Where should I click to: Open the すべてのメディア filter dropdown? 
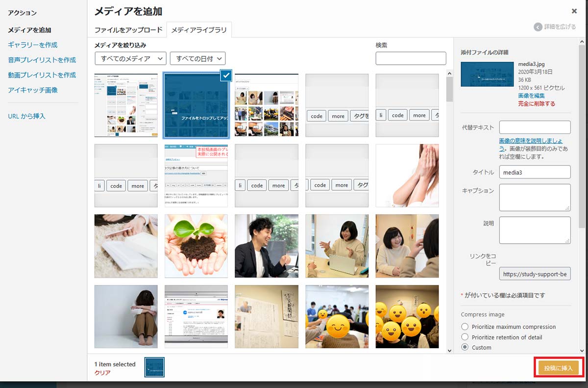pos(131,58)
